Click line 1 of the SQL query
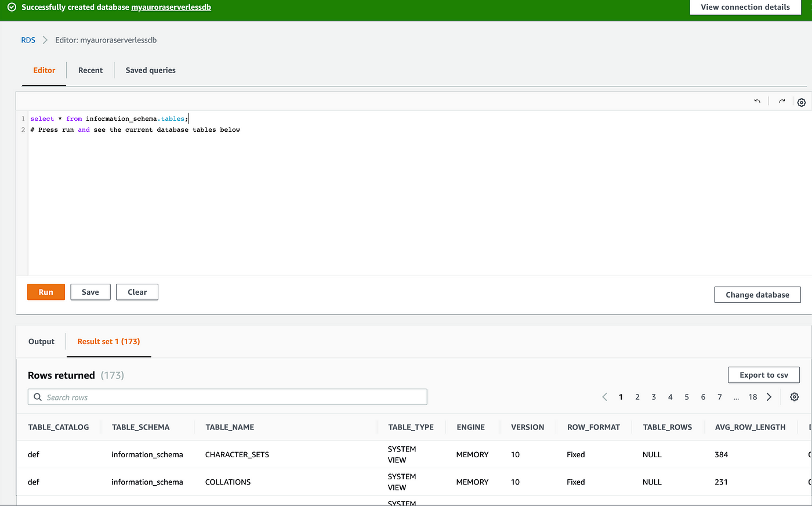The height and width of the screenshot is (506, 812). [109, 118]
